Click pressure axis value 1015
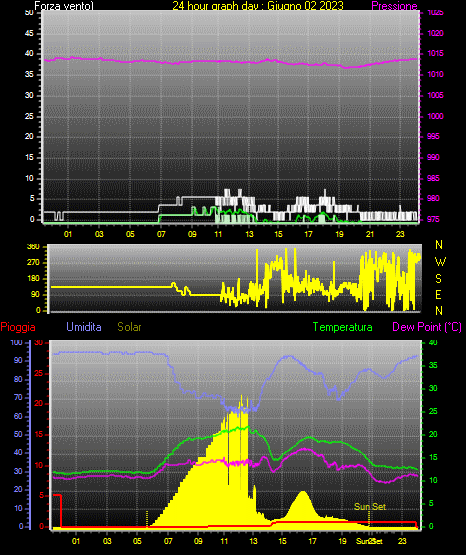The height and width of the screenshot is (555, 466). point(435,53)
